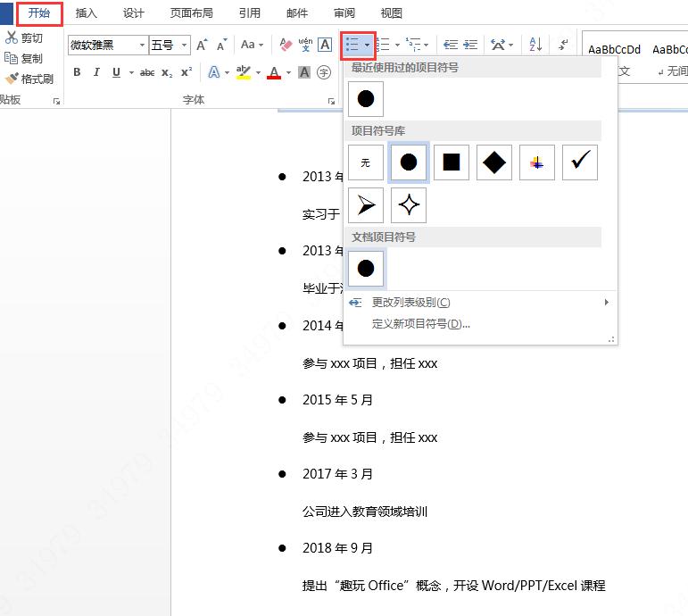Screen dimensions: 688x616
Task: Open the Change Case (Aa) dropdown
Action: pyautogui.click(x=252, y=45)
